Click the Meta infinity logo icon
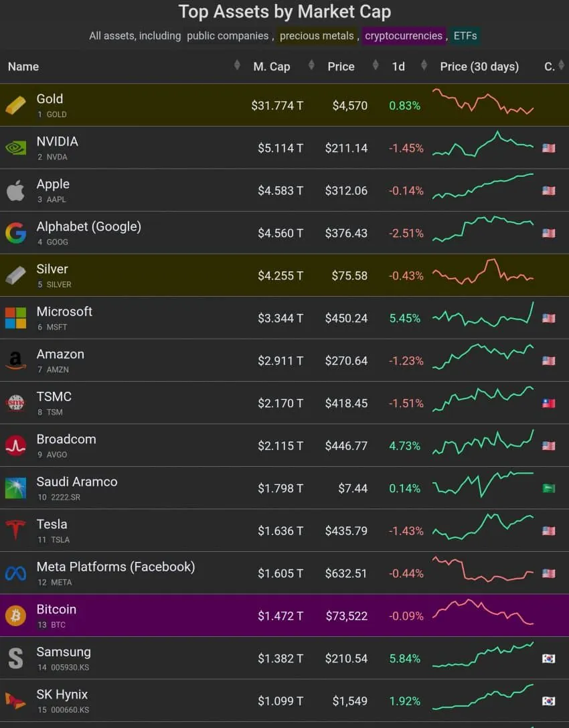Screen dimensions: 569x728 coord(16,573)
